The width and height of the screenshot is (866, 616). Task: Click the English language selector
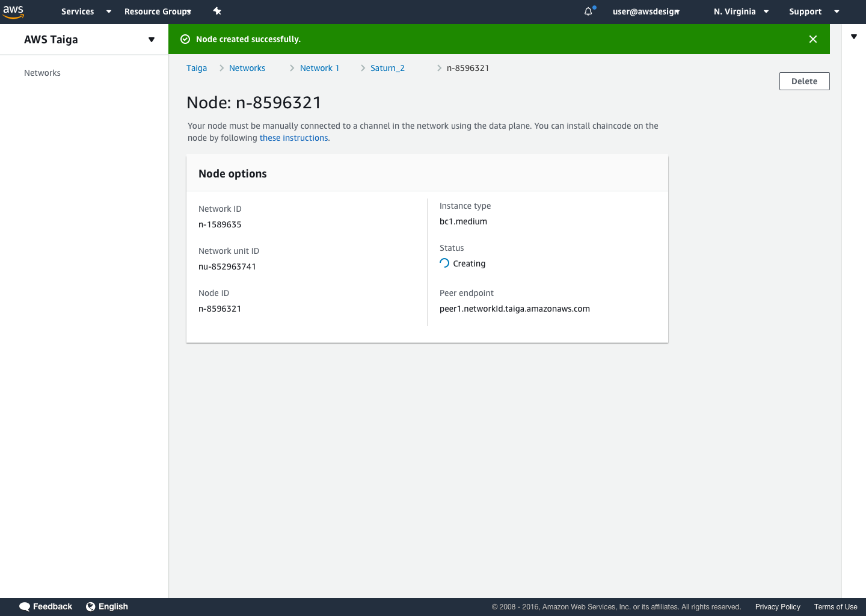113,606
